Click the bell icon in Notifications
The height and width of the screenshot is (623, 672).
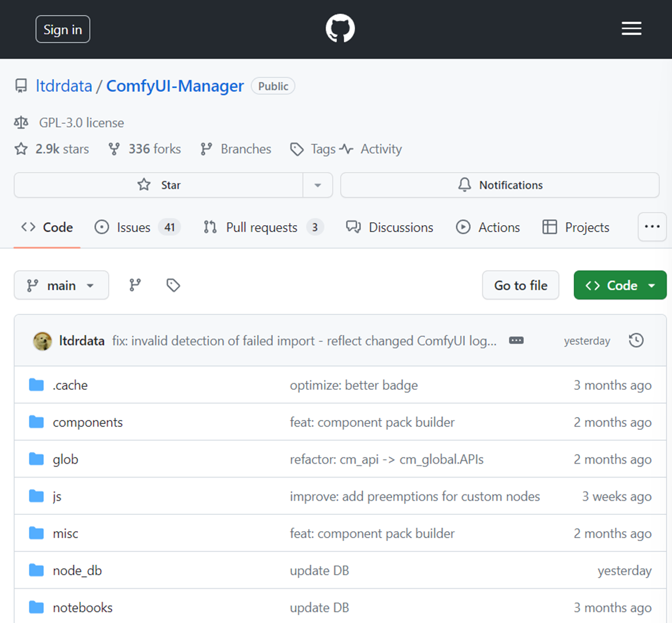click(x=464, y=184)
